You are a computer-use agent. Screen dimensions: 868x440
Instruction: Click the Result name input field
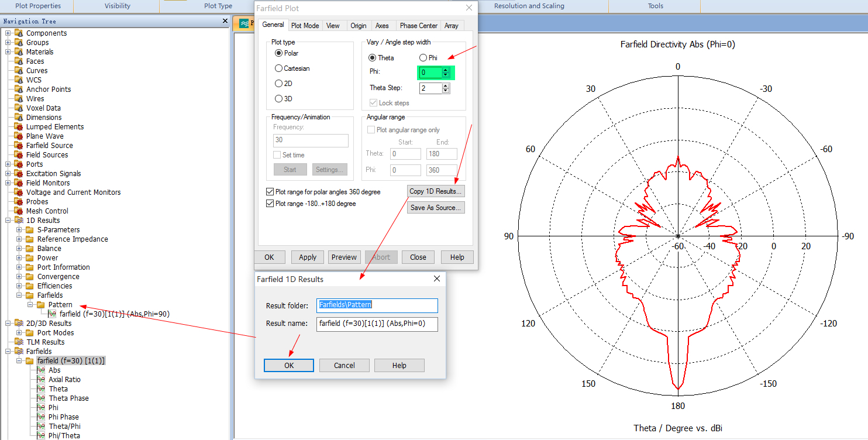pos(377,324)
